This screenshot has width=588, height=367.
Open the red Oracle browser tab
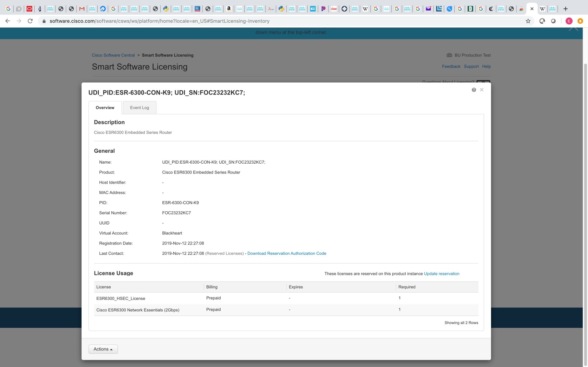pyautogui.click(x=29, y=9)
